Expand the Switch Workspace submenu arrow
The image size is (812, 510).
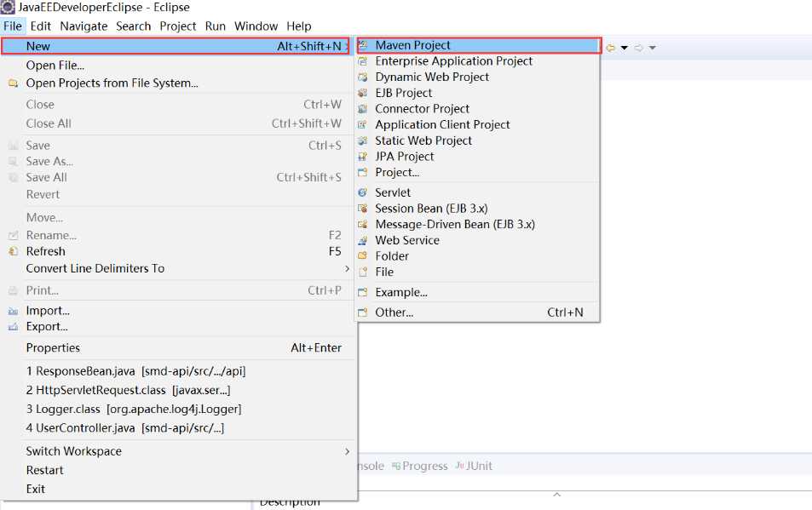click(x=347, y=451)
